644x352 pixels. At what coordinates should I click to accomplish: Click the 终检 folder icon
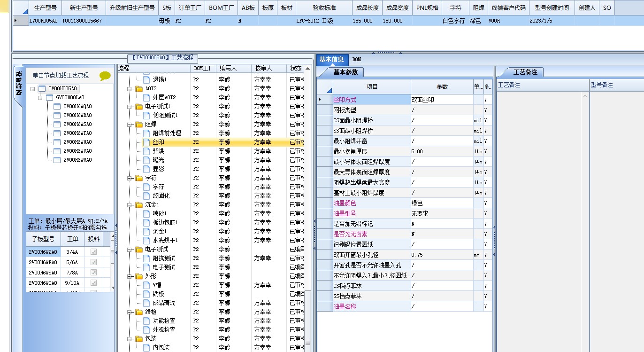point(139,312)
